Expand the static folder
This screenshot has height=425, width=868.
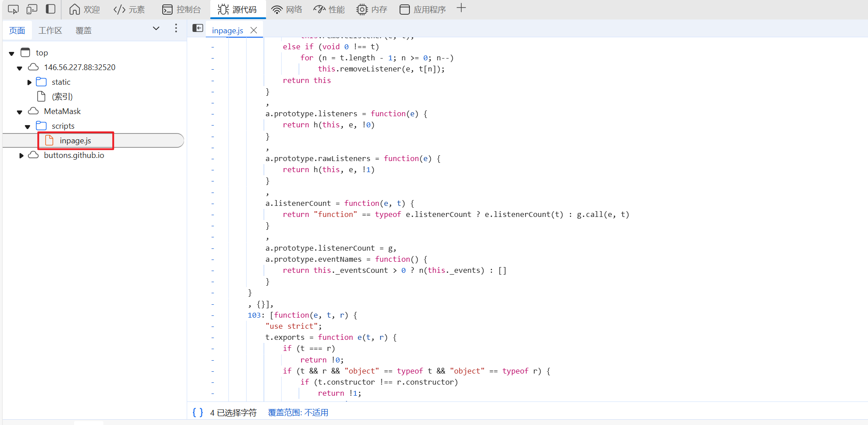29,82
